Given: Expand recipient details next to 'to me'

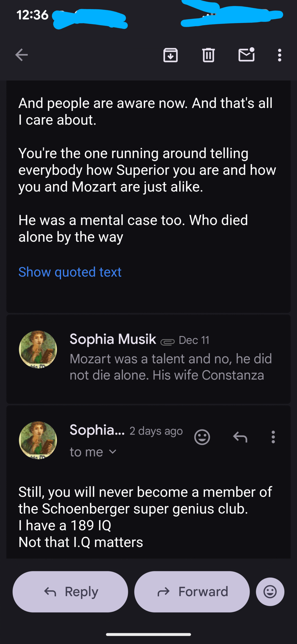Looking at the screenshot, I should pyautogui.click(x=113, y=452).
